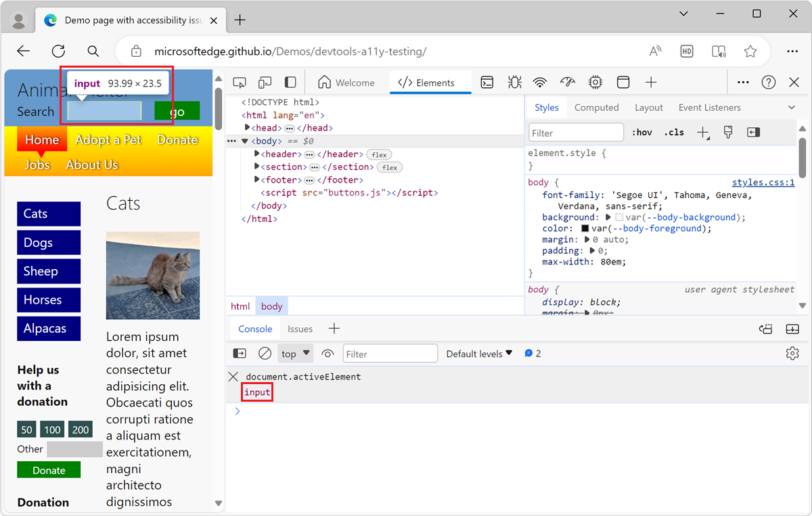
Task: Open the styles.css:1 stylesheet link
Action: click(x=763, y=182)
